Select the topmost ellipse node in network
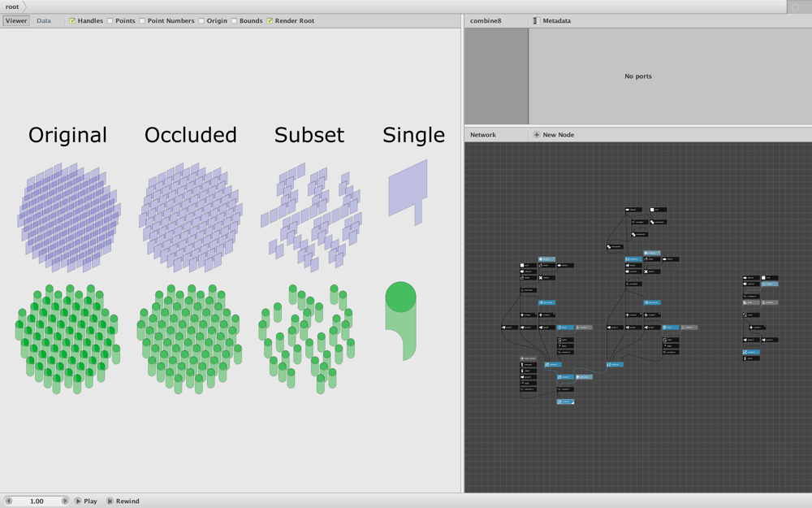812x508 pixels. [x=633, y=210]
